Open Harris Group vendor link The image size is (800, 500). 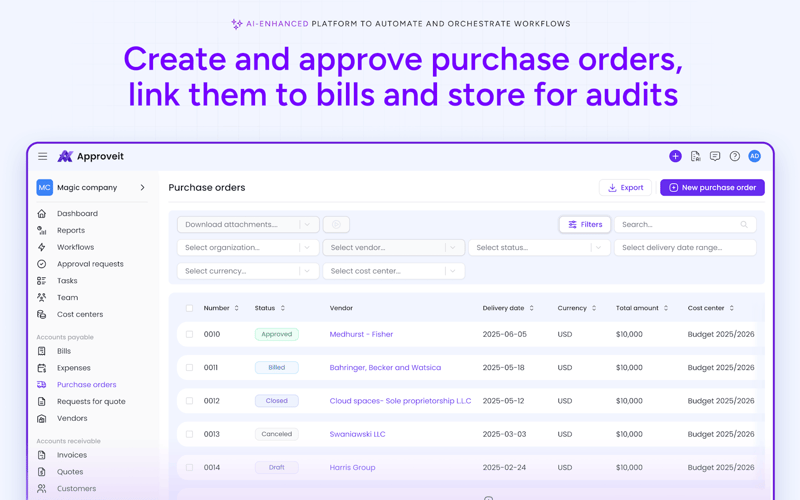pos(352,467)
